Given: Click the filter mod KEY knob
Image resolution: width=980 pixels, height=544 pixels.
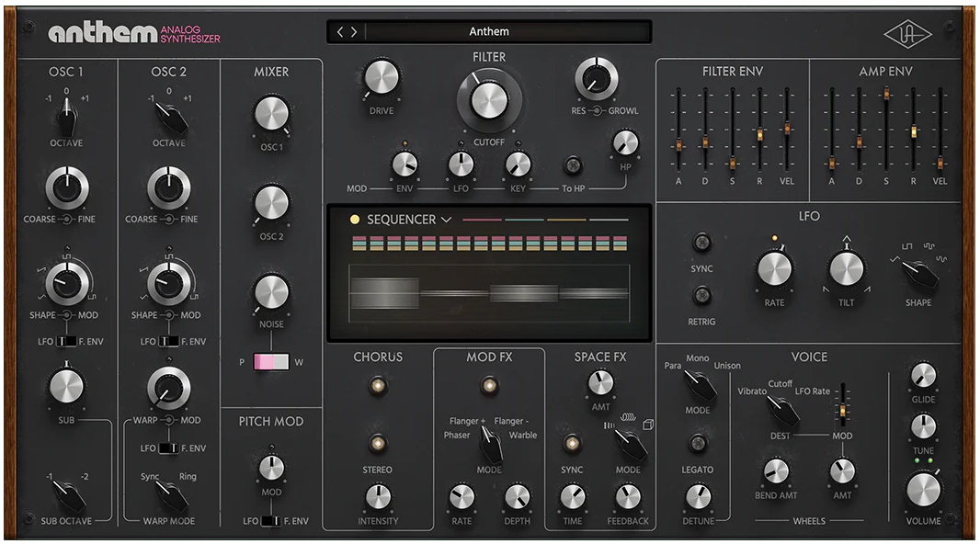Looking at the screenshot, I should 518,164.
